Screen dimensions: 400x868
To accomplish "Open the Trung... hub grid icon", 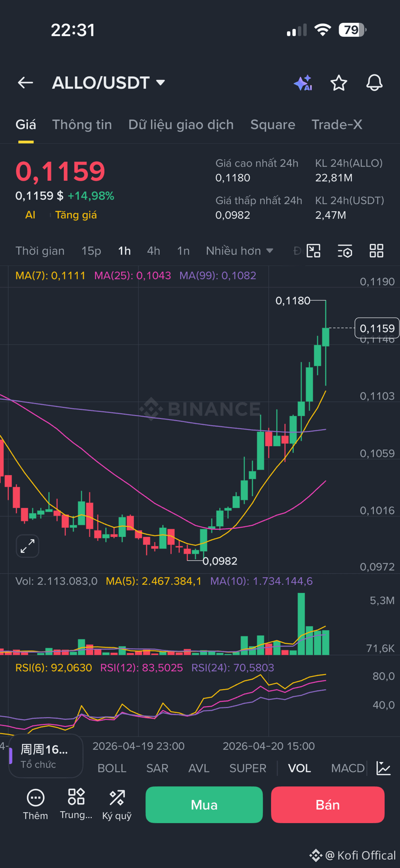I will pos(76,805).
